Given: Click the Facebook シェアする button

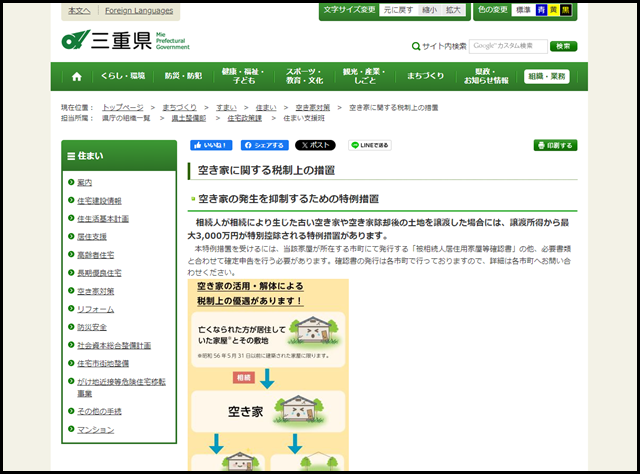Looking at the screenshot, I should [x=264, y=145].
